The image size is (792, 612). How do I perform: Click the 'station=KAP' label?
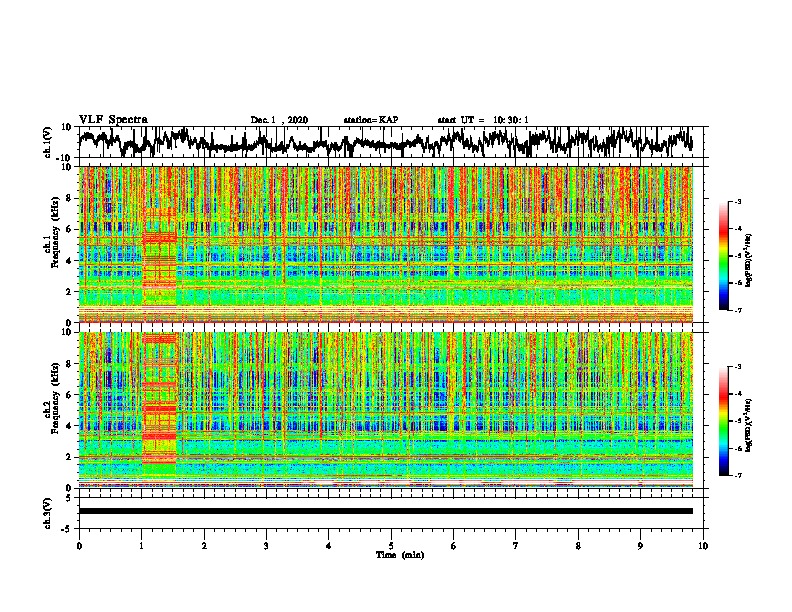[371, 120]
